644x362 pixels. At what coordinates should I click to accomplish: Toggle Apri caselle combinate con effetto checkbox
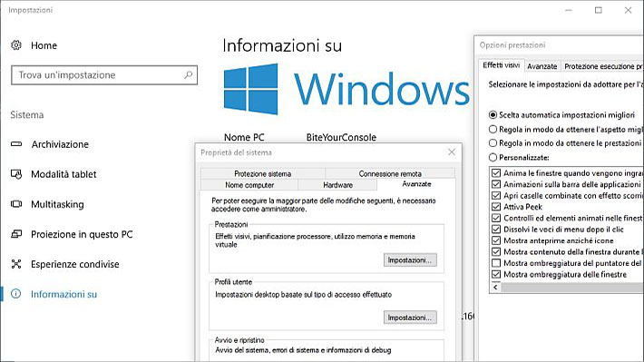coord(496,196)
